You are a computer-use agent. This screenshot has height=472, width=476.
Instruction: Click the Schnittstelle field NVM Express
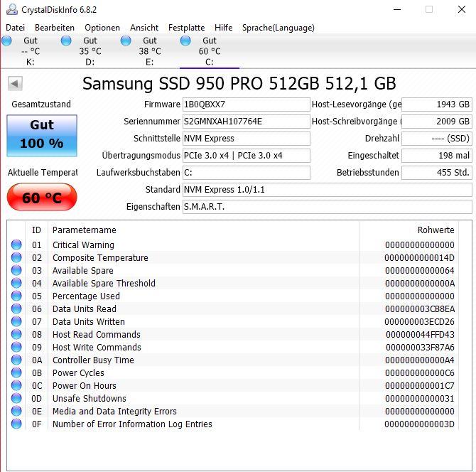247,139
